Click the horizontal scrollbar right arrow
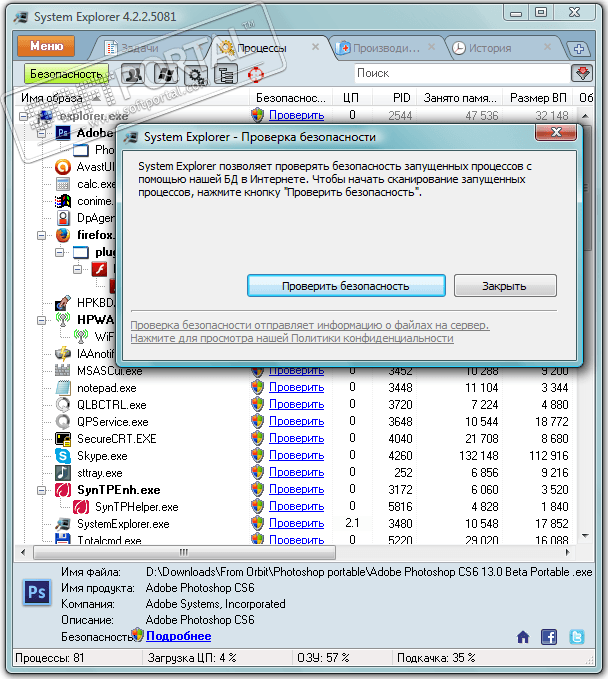This screenshot has width=608, height=679. (567, 552)
